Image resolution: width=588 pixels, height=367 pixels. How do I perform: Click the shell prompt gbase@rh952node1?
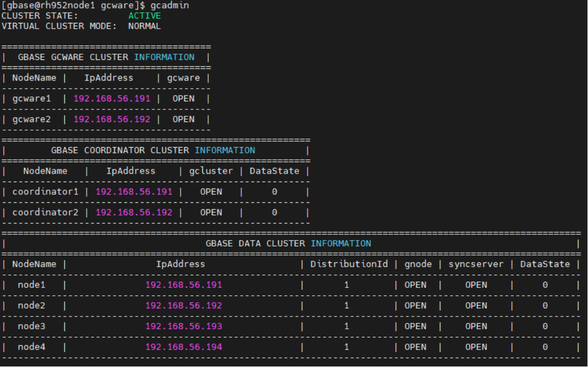click(x=51, y=6)
